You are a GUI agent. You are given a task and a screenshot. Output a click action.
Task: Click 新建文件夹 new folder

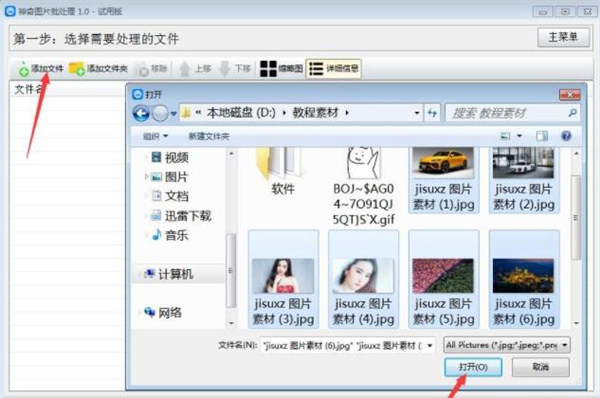coord(209,136)
